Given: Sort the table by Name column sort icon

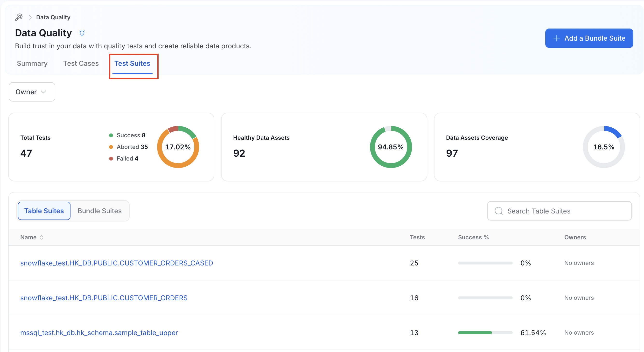Looking at the screenshot, I should pos(42,237).
